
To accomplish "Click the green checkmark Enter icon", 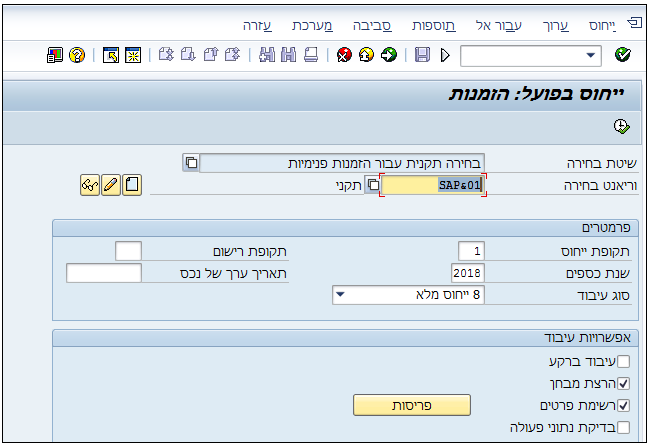I will click(622, 55).
